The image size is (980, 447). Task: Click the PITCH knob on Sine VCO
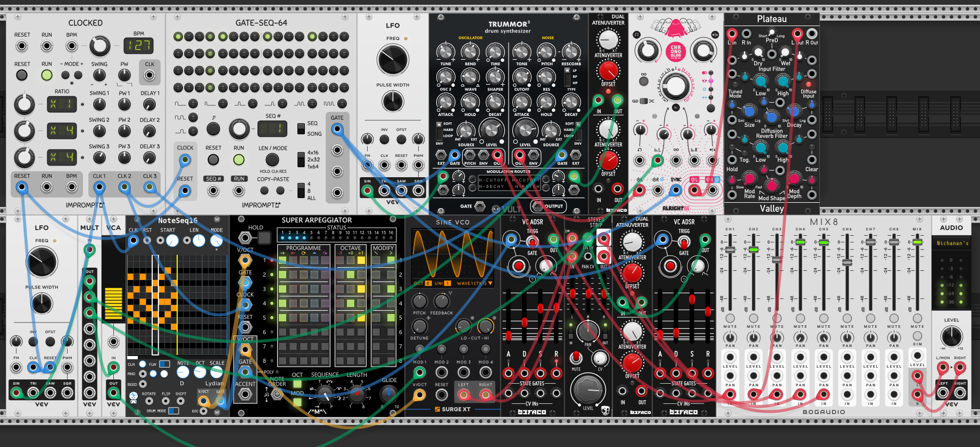419,301
